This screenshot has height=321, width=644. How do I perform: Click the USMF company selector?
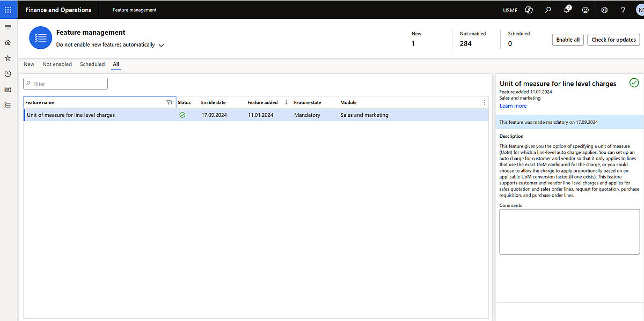pyautogui.click(x=510, y=10)
